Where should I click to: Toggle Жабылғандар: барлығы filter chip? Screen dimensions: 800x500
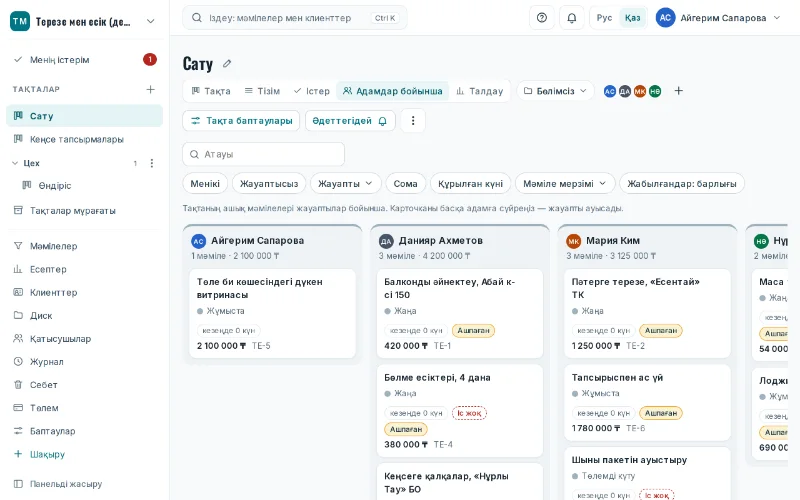682,184
